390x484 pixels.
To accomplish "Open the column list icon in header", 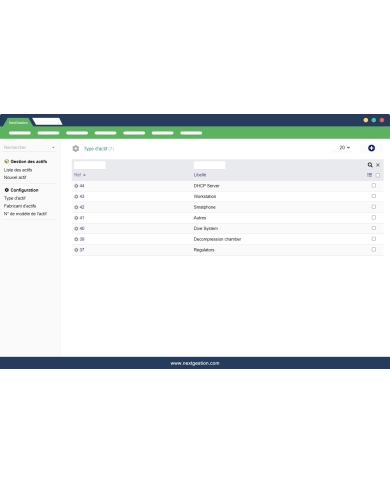I will pyautogui.click(x=369, y=175).
